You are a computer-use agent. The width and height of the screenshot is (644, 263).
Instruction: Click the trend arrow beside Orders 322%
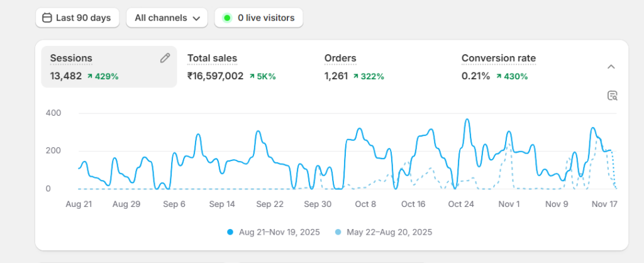[356, 77]
